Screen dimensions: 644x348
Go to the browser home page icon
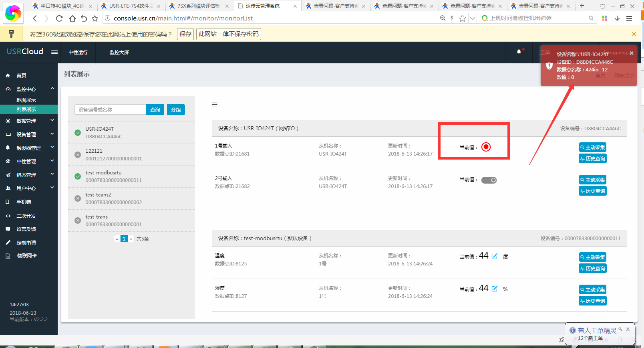(72, 18)
